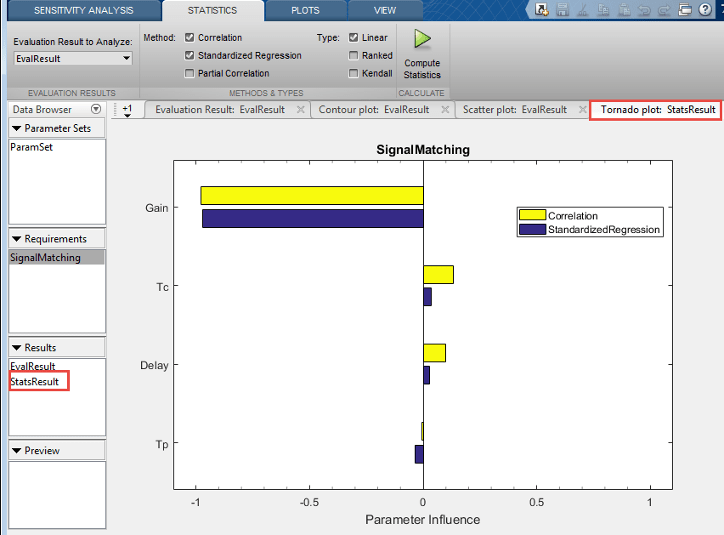The width and height of the screenshot is (724, 535).
Task: Click the StandardizedRegression legend text
Action: pos(604,229)
